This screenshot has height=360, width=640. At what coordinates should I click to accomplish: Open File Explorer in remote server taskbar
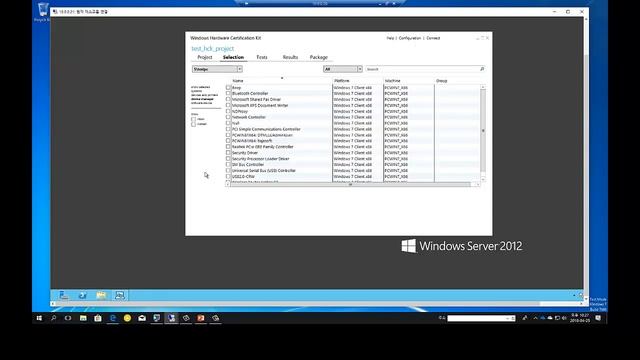[101, 295]
